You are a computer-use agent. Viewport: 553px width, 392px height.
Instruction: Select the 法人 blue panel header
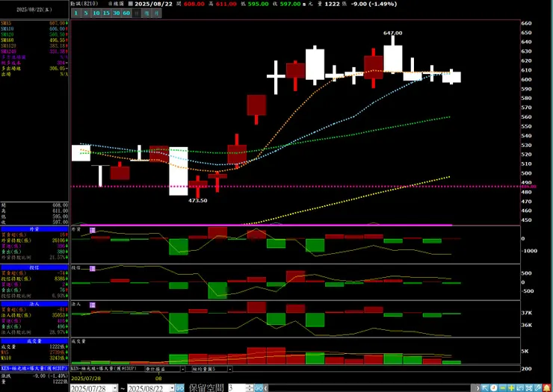[x=34, y=304]
